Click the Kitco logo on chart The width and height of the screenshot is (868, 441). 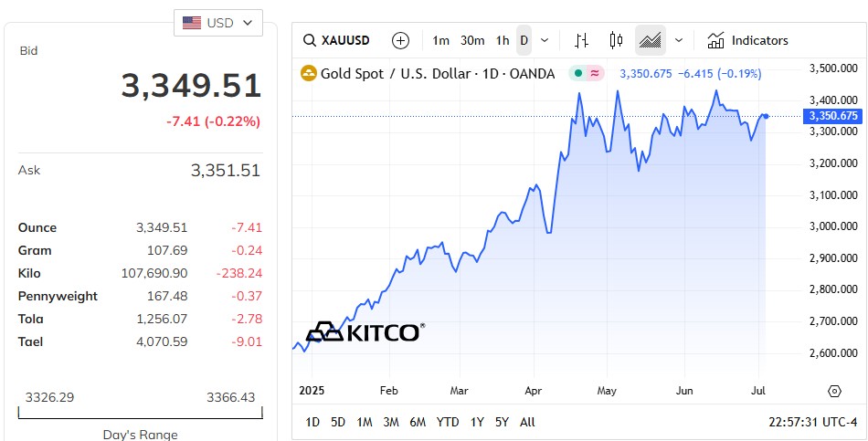363,331
